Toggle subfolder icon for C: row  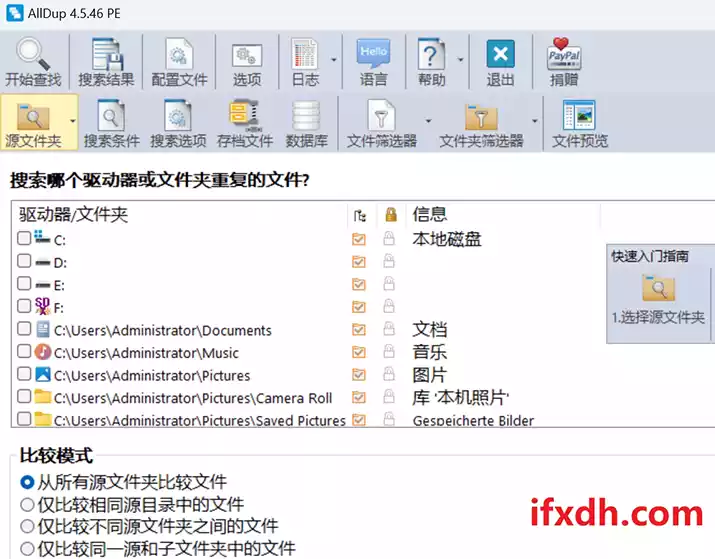(x=359, y=238)
